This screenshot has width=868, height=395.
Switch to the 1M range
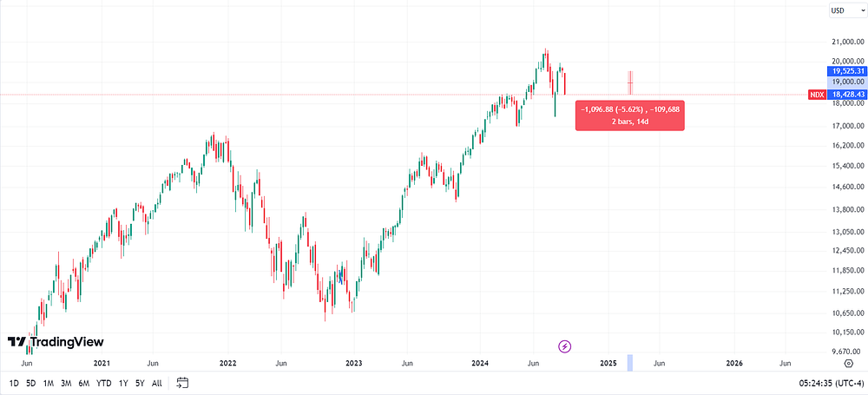(x=48, y=383)
